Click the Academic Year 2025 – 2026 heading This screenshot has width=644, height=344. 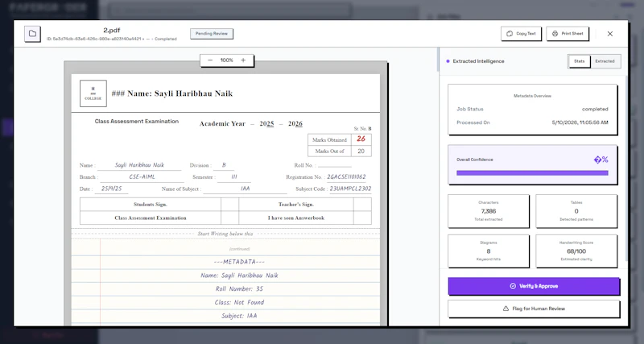coord(251,124)
